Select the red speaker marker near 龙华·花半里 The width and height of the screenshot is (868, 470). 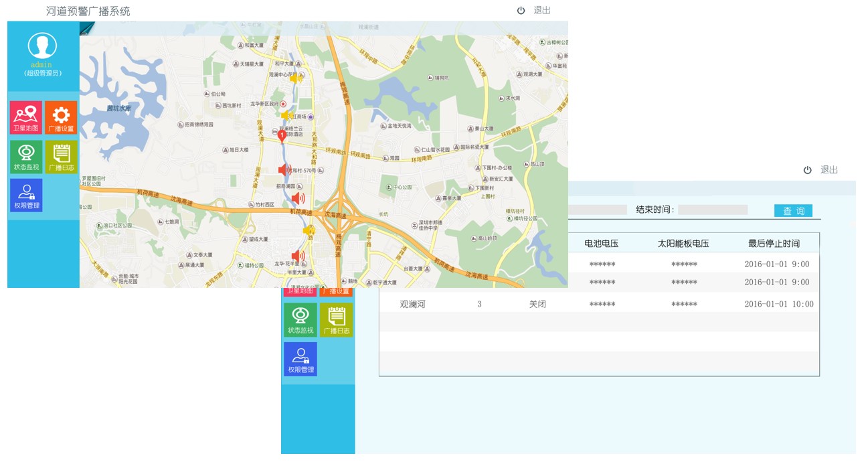[x=298, y=256]
